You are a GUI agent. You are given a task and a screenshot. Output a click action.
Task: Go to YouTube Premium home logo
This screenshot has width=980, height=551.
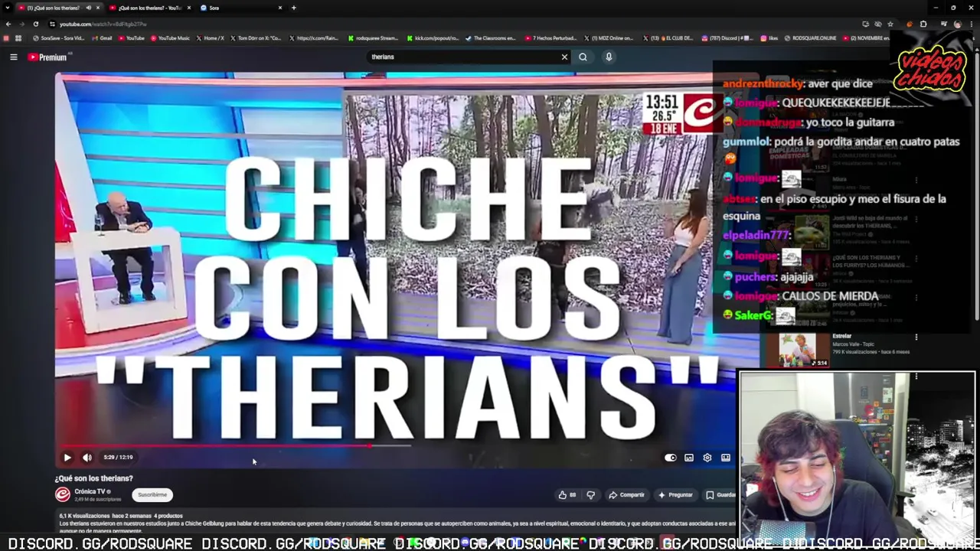pos(47,57)
